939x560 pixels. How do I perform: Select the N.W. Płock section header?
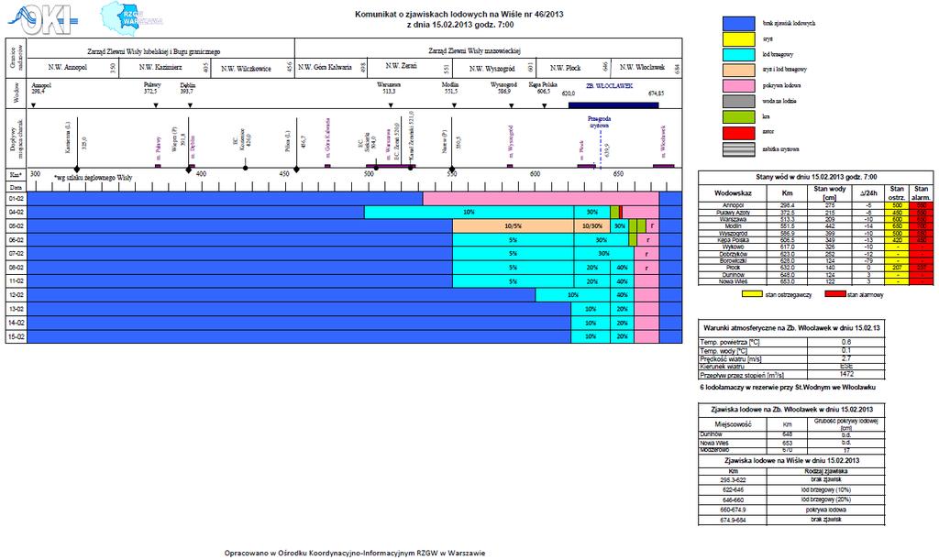click(565, 68)
